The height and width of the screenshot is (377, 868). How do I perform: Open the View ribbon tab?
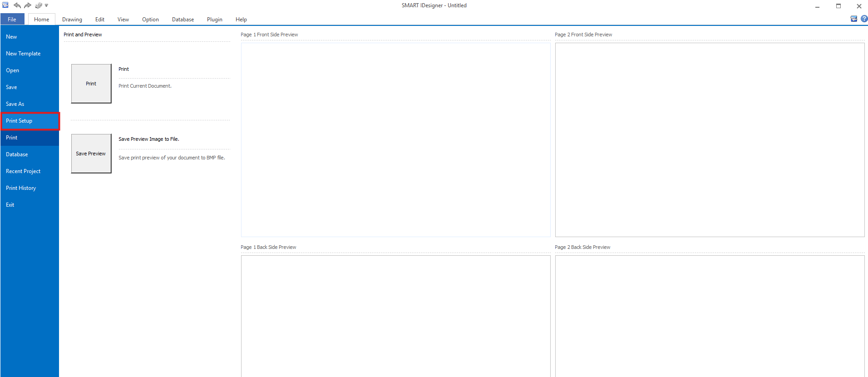pos(123,20)
